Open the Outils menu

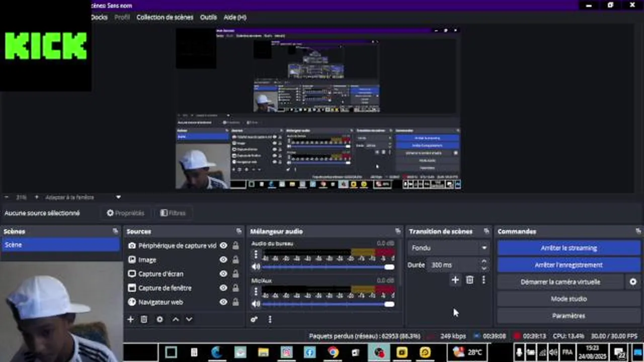[x=208, y=17]
